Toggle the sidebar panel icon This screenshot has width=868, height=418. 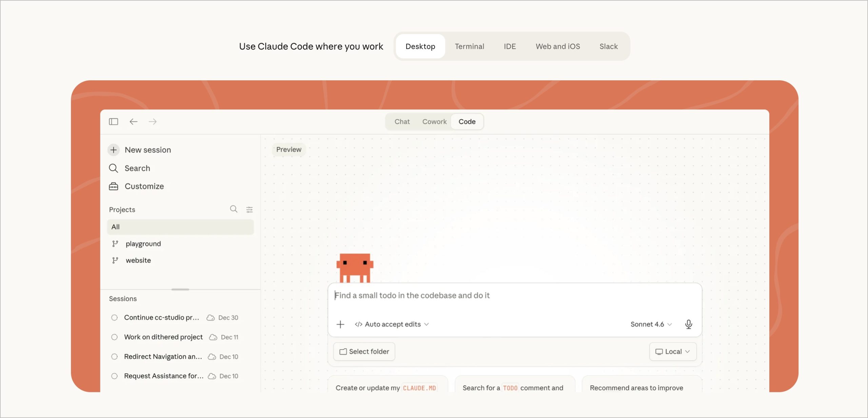point(113,122)
